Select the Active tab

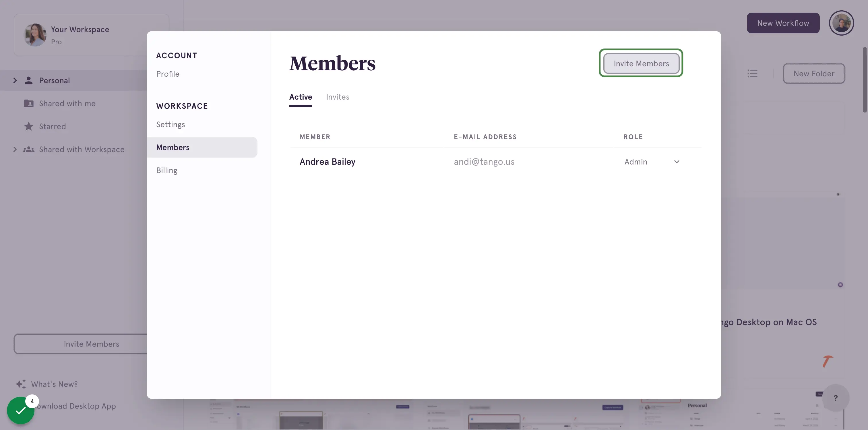click(x=301, y=97)
